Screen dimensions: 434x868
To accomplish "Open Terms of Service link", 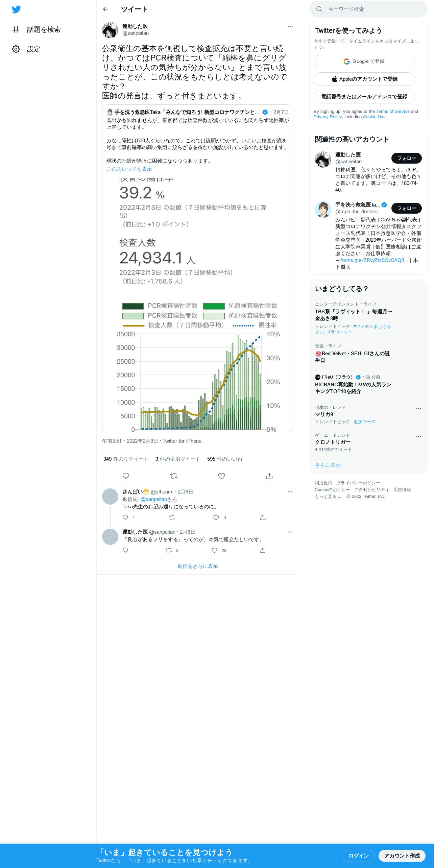I will point(393,112).
